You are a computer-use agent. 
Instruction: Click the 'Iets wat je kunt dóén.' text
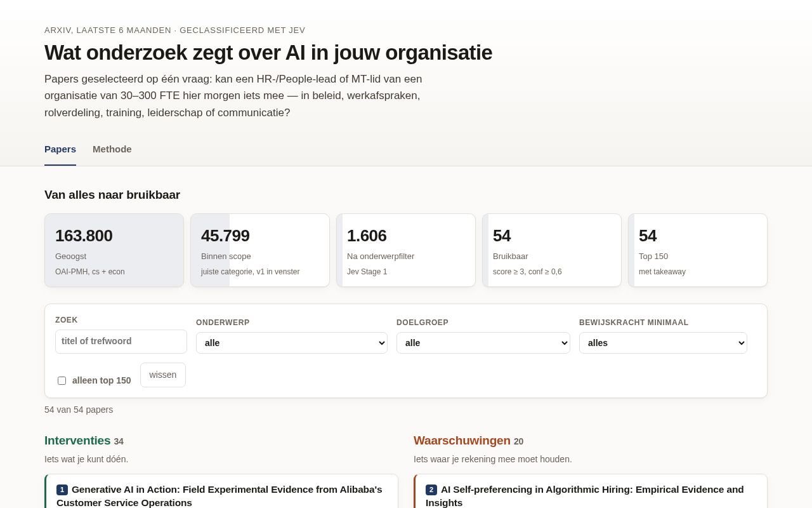tap(86, 459)
